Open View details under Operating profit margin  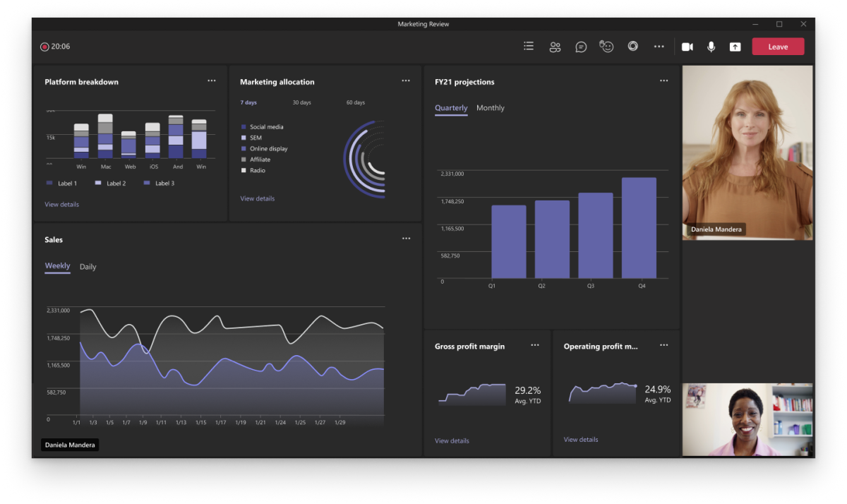581,440
